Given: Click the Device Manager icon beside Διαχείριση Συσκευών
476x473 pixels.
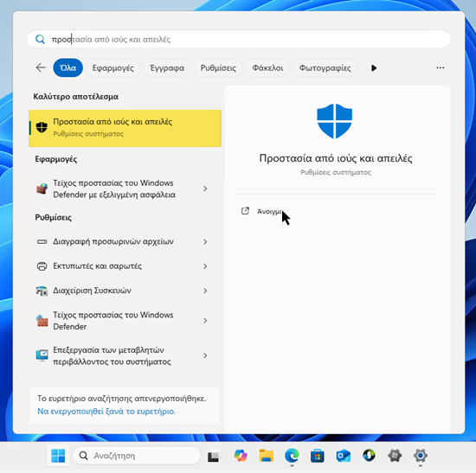Looking at the screenshot, I should pyautogui.click(x=42, y=291).
